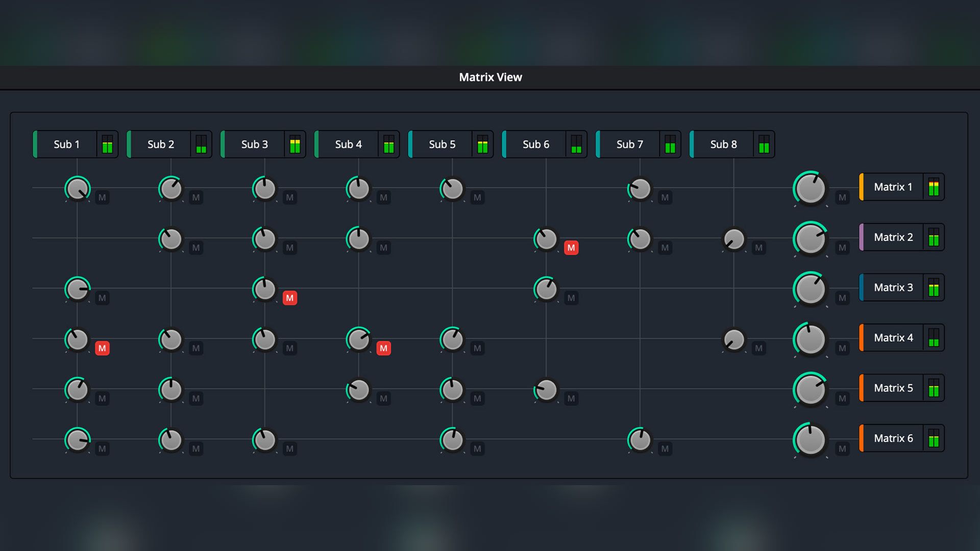Unmute Sub 1 send to Matrix 4

click(102, 348)
